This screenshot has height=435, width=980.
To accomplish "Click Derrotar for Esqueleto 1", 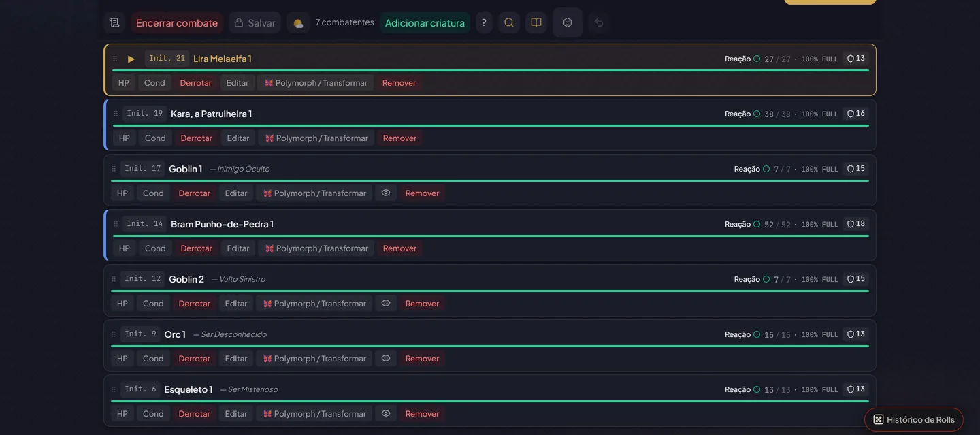I will click(x=194, y=413).
